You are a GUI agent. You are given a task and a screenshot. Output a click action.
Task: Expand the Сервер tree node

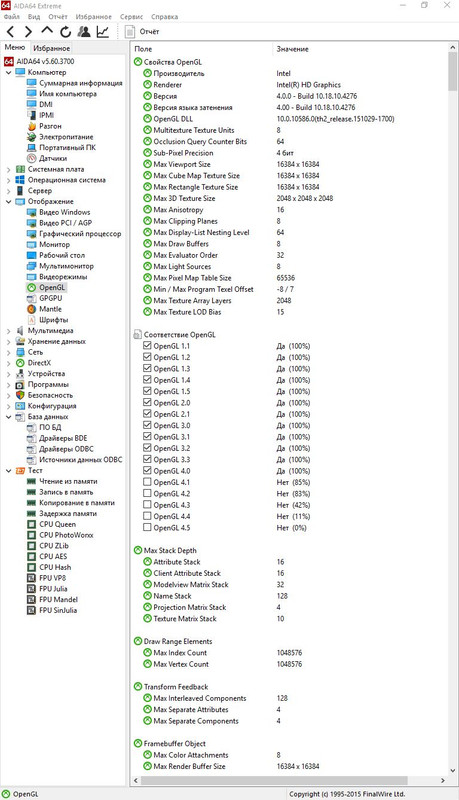pos(9,191)
